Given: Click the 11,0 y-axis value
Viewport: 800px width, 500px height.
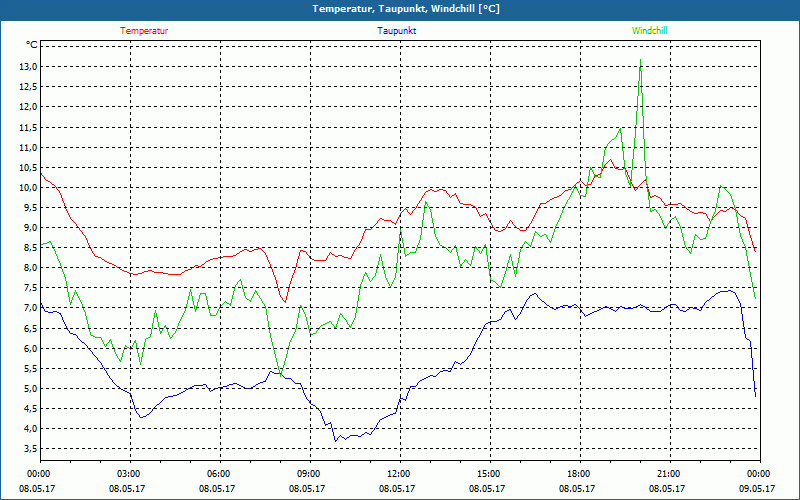Looking at the screenshot, I should click(28, 147).
